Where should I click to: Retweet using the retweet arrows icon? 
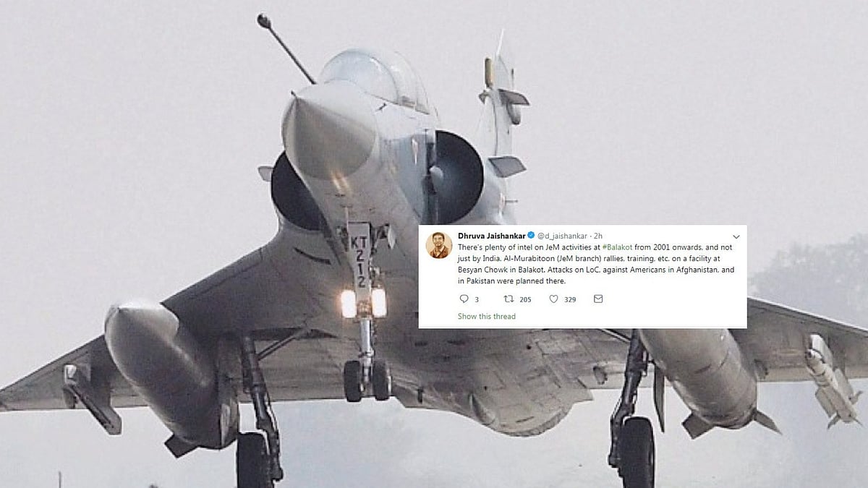coord(509,299)
